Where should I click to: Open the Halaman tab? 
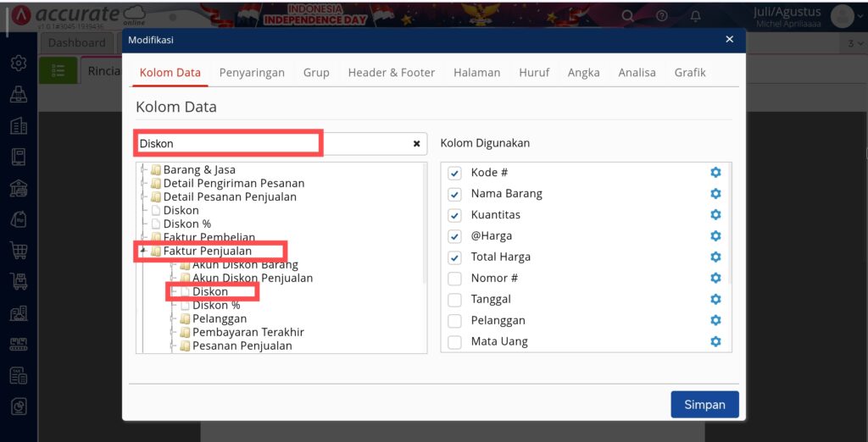[x=476, y=73]
